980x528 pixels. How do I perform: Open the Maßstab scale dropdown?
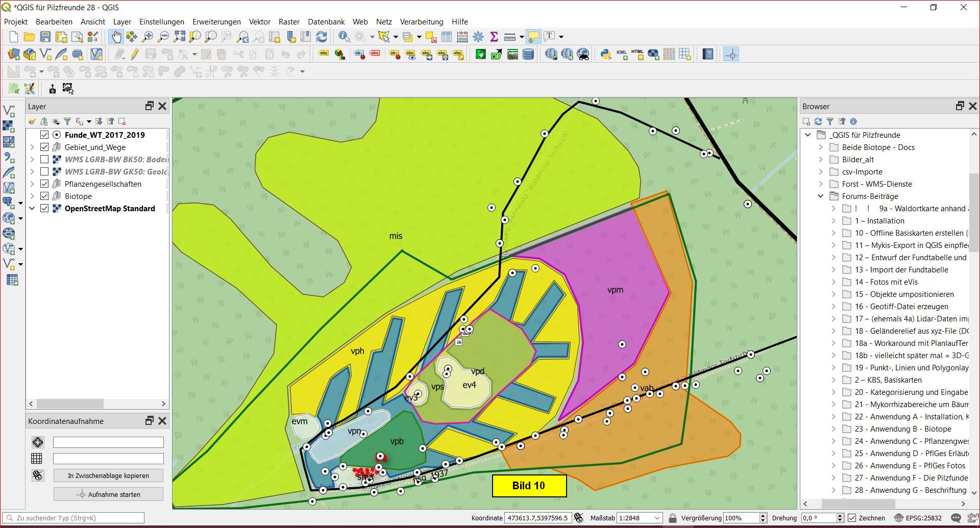[657, 518]
